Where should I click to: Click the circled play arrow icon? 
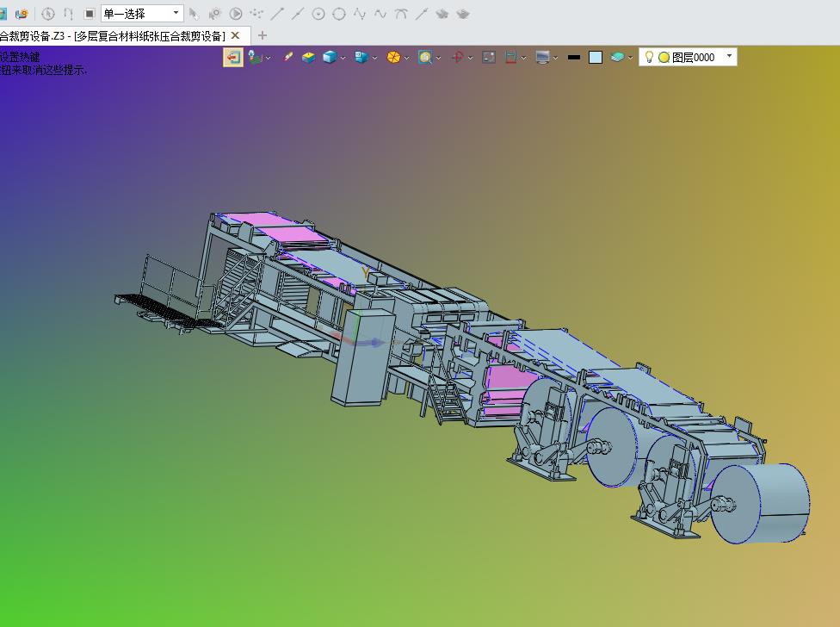point(236,14)
